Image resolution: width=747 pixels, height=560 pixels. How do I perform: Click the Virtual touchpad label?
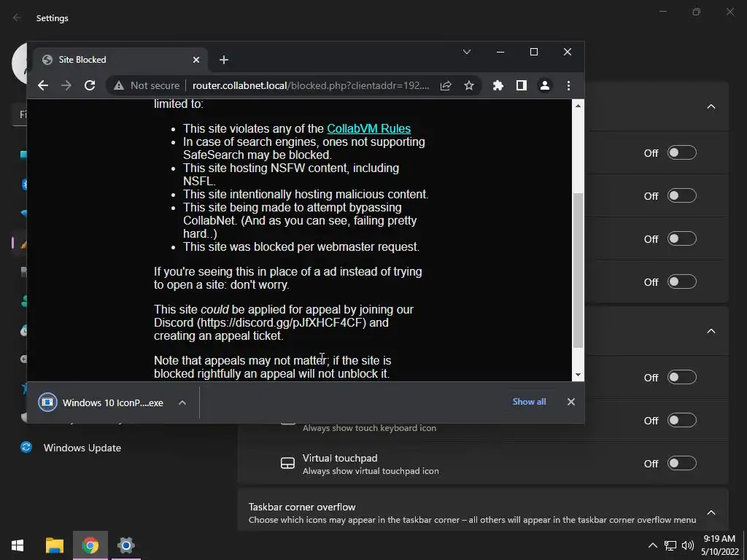[x=340, y=458]
